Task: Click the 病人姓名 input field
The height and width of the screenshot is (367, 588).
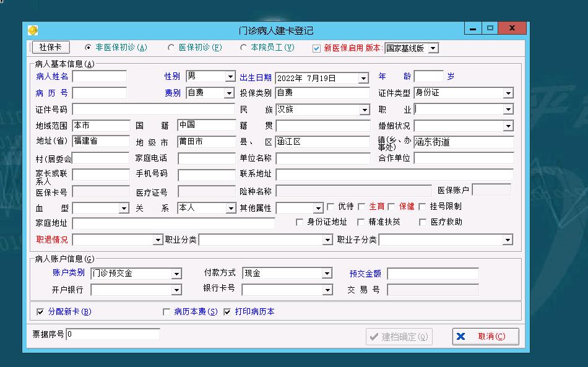Action: [x=100, y=77]
